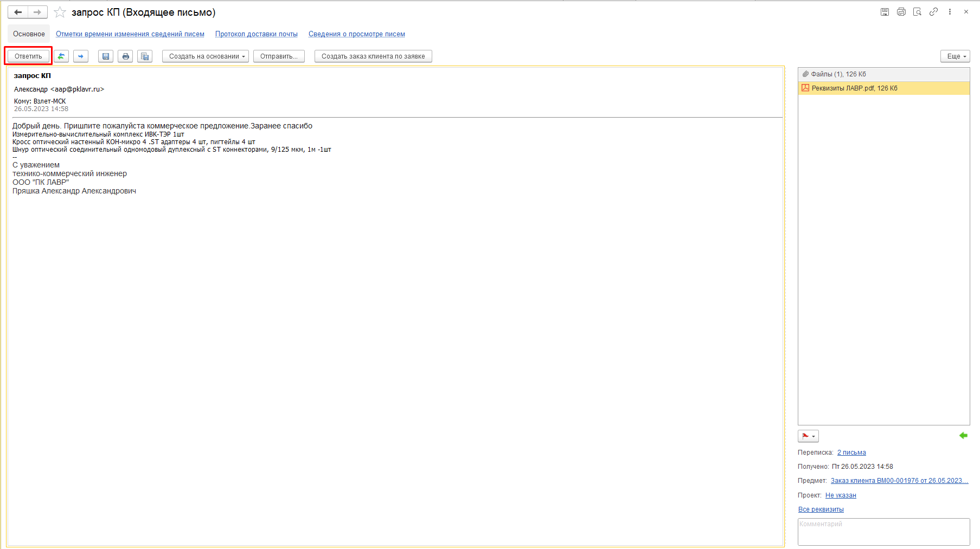Click Создать заказ клиента по заявке

373,56
